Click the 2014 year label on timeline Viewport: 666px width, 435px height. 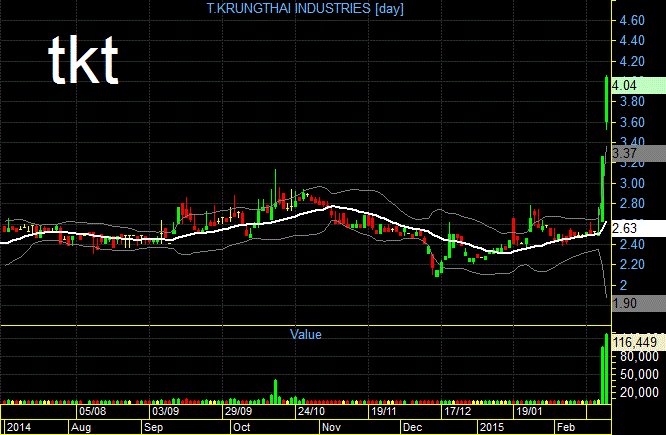coord(19,427)
